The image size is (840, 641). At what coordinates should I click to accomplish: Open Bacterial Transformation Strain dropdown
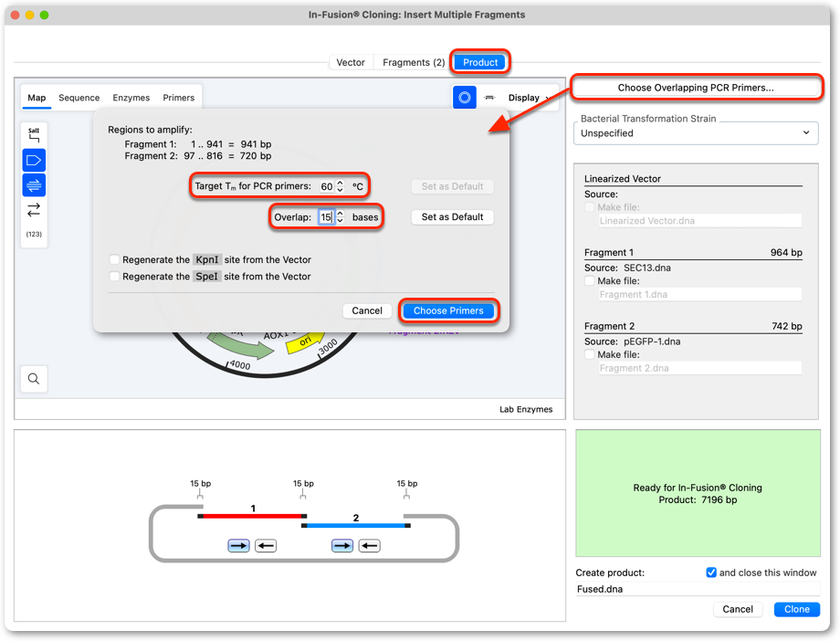[696, 133]
